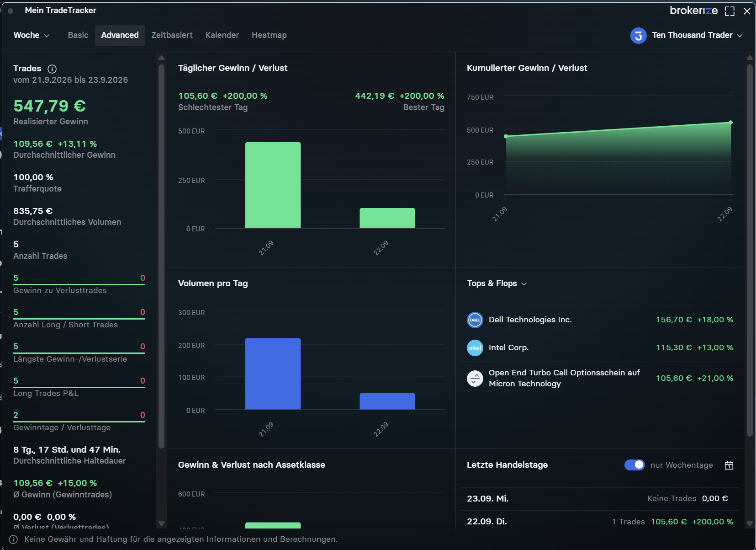Click the Intel Corp. logo icon
This screenshot has height=550, width=756.
pos(475,348)
